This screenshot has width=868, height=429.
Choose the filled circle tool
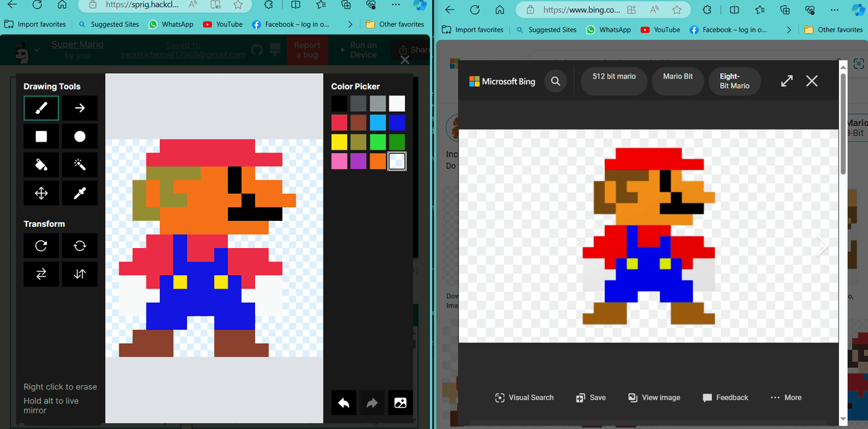(80, 136)
